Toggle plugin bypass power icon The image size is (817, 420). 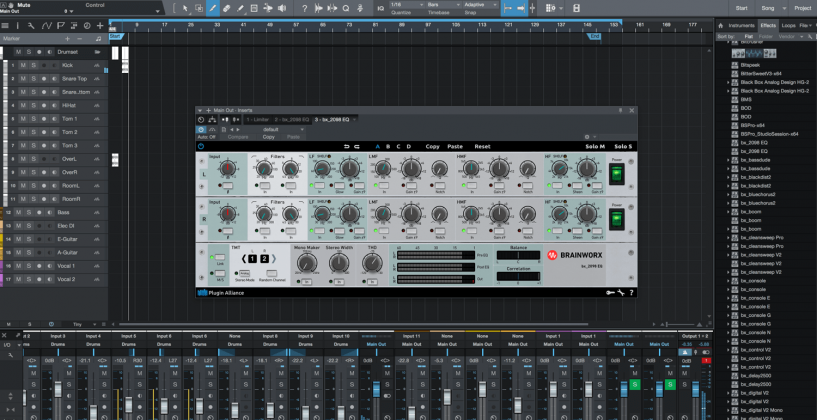coord(201,146)
